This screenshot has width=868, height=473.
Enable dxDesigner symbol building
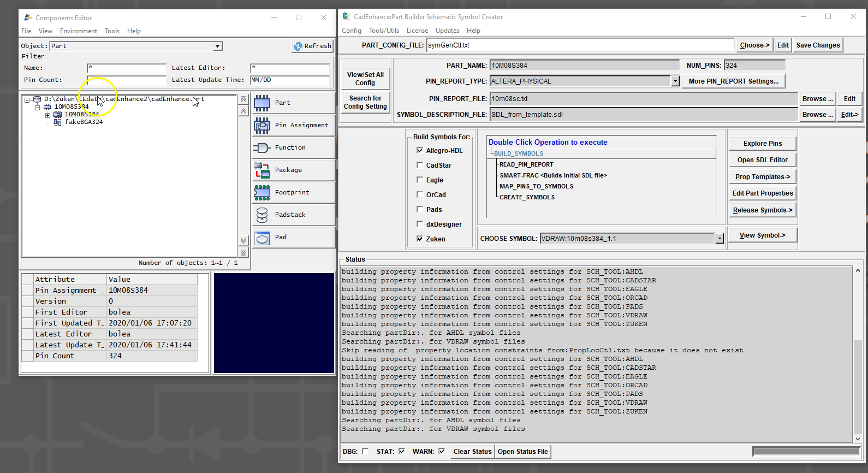(420, 224)
